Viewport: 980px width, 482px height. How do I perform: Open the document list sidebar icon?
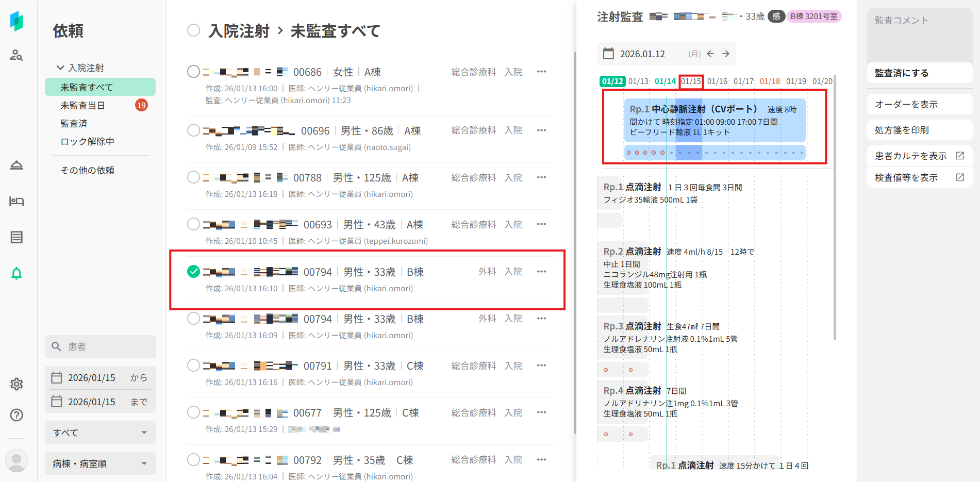point(16,237)
